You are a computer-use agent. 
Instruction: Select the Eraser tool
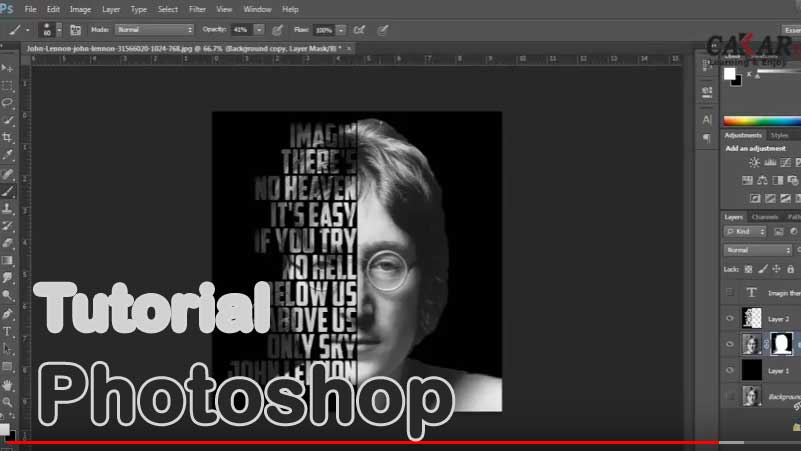click(x=7, y=243)
